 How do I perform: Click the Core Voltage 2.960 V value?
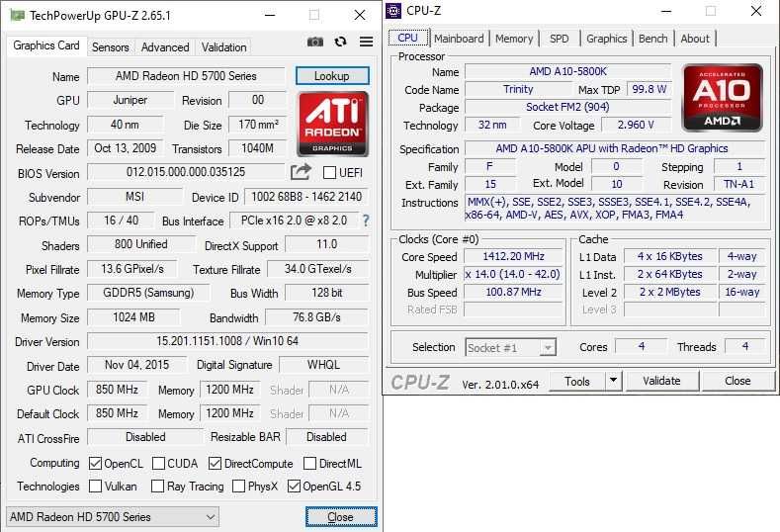[x=636, y=125]
